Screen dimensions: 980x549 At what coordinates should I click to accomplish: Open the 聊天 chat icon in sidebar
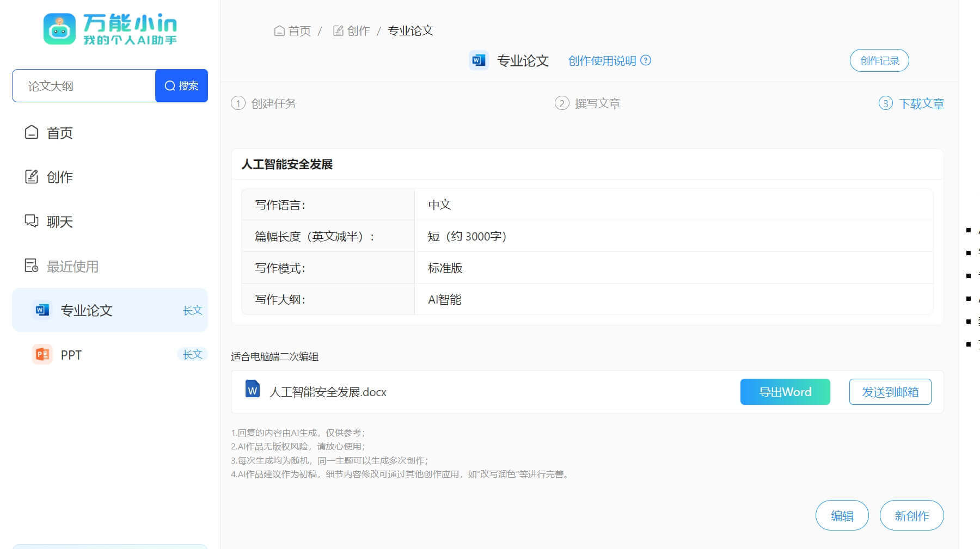coord(32,221)
